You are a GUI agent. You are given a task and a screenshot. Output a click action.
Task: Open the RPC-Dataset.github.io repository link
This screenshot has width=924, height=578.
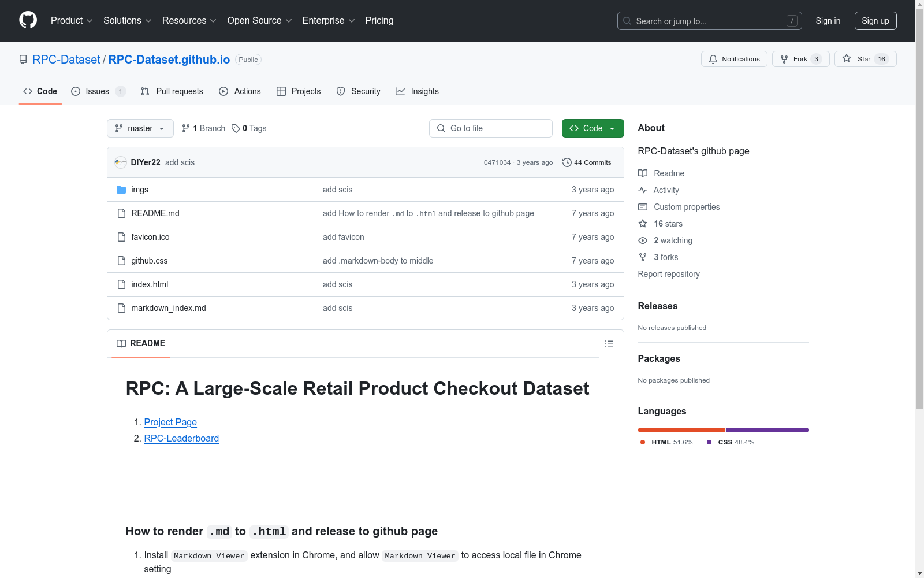169,60
